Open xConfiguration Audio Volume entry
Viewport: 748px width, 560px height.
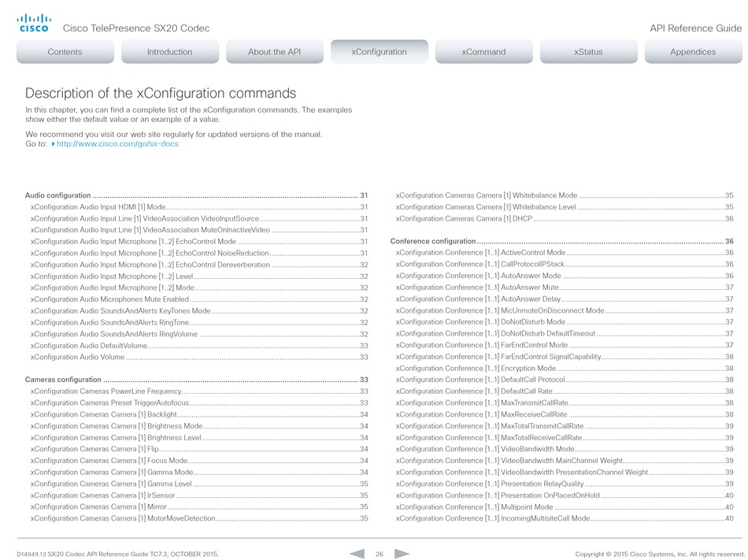click(x=199, y=357)
